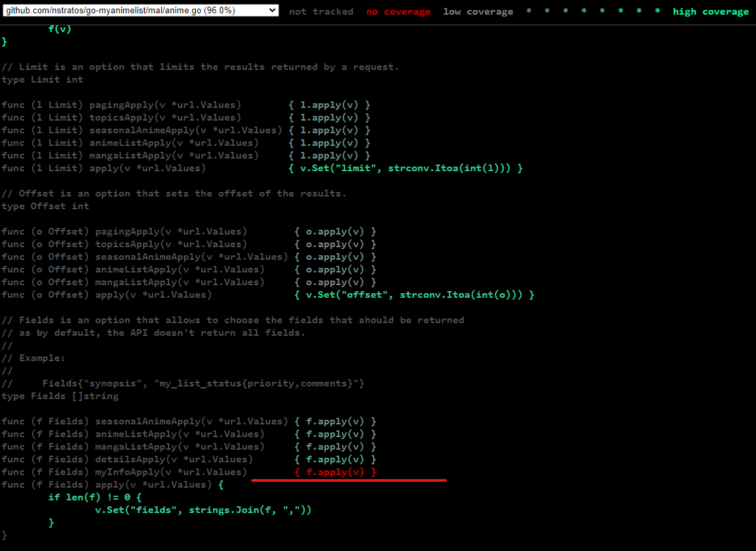This screenshot has height=551, width=756.
Task: Click the 'func (f Fields) myInfoApply' signature
Action: pos(124,472)
